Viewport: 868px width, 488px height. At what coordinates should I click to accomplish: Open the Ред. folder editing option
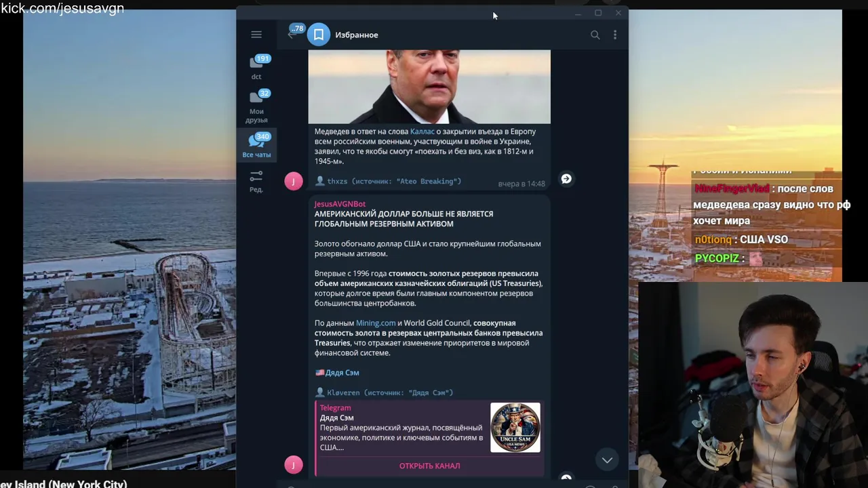[x=256, y=181]
